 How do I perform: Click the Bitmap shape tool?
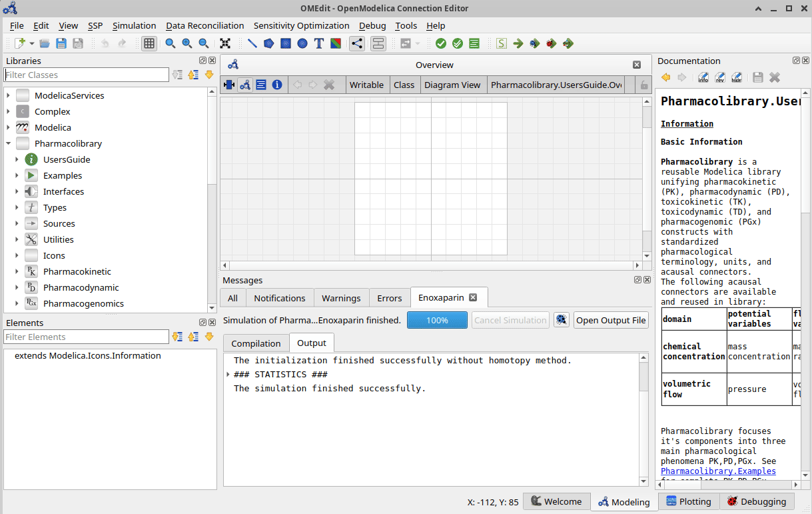tap(336, 43)
